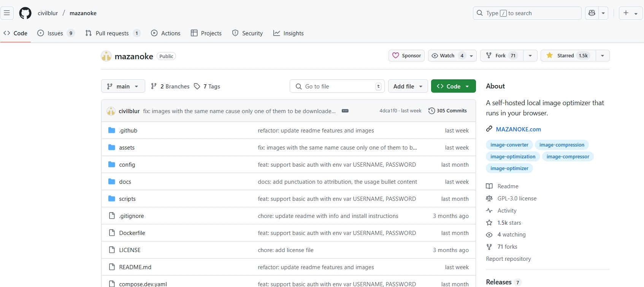Open the repository Activity link

click(501, 210)
